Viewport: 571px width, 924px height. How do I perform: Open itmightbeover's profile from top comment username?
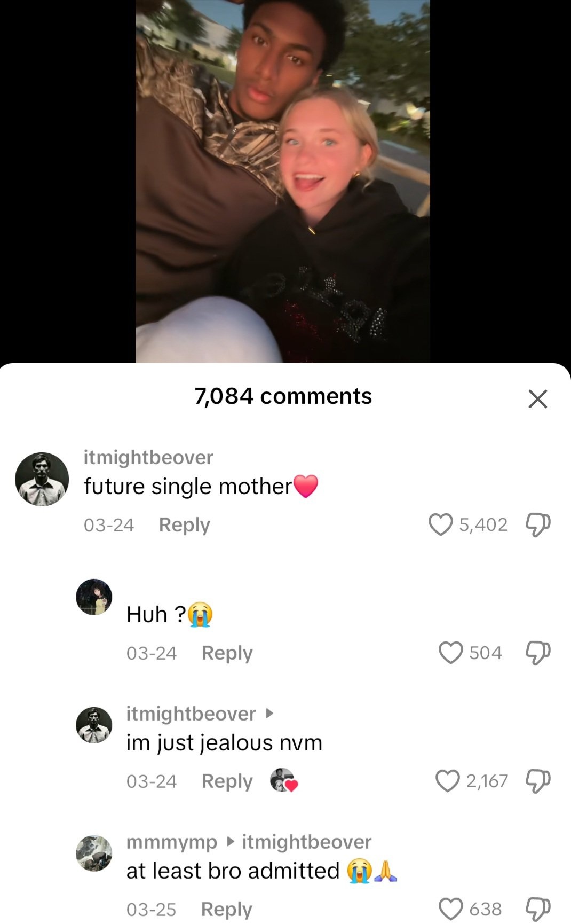[148, 457]
